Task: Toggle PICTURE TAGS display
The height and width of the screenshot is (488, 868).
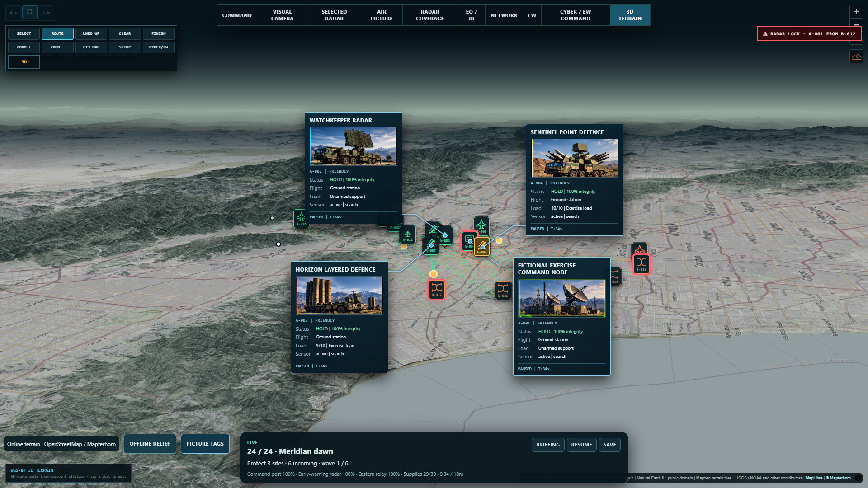Action: pyautogui.click(x=205, y=444)
